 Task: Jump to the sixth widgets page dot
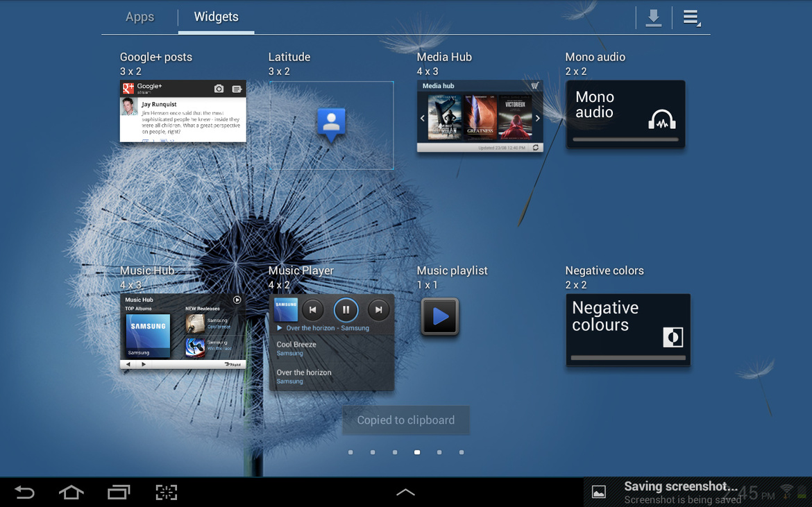pyautogui.click(x=462, y=452)
